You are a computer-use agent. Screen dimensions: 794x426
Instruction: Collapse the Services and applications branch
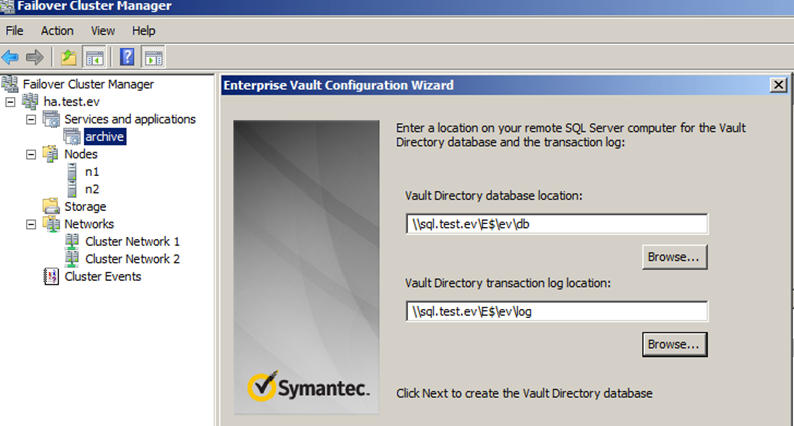point(31,120)
